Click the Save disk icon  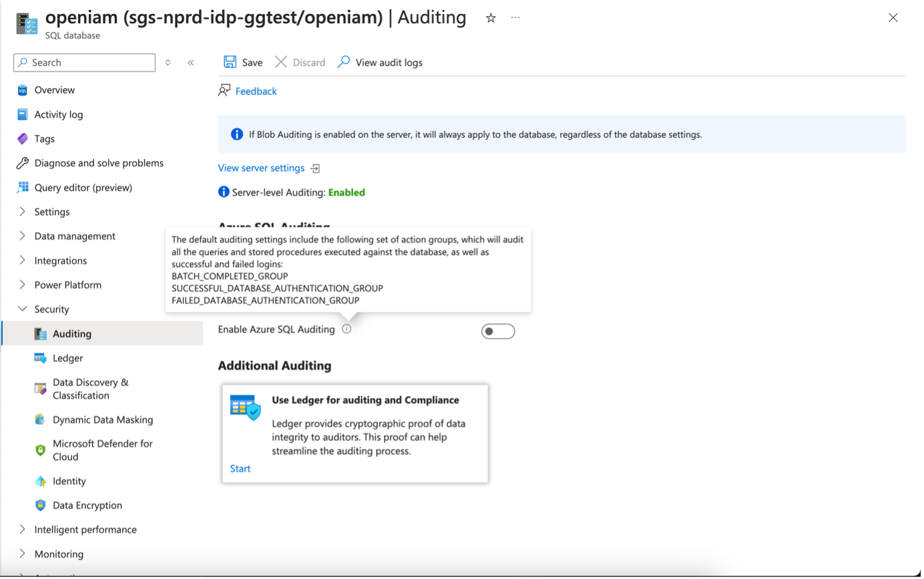230,62
